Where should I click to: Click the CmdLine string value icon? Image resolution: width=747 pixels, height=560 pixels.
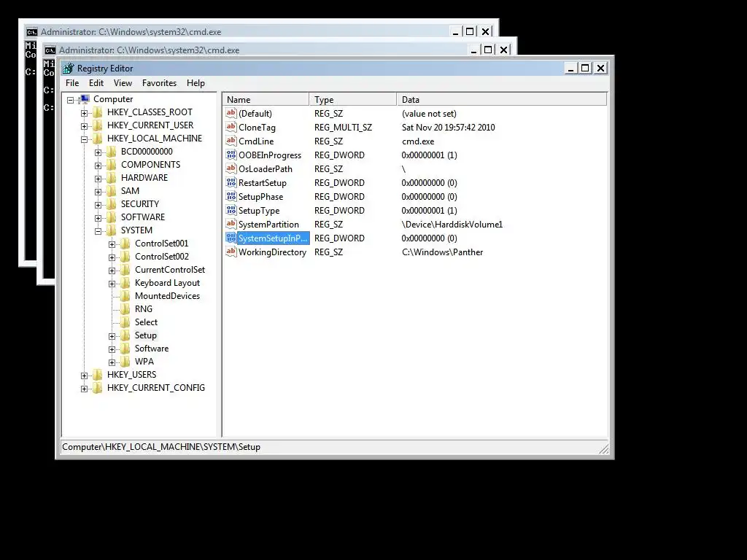[x=231, y=141]
